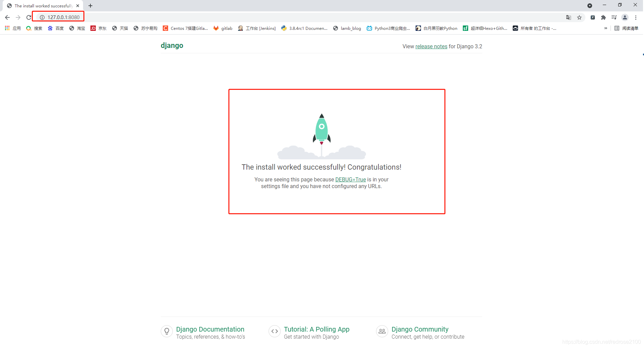The image size is (644, 348).
Task: Minimize the browser window
Action: pyautogui.click(x=604, y=5)
